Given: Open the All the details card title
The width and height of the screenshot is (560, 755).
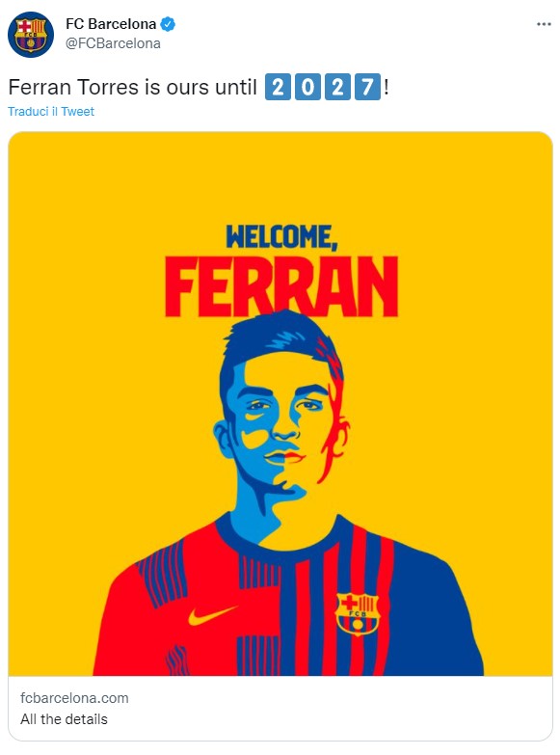Looking at the screenshot, I should tap(64, 719).
